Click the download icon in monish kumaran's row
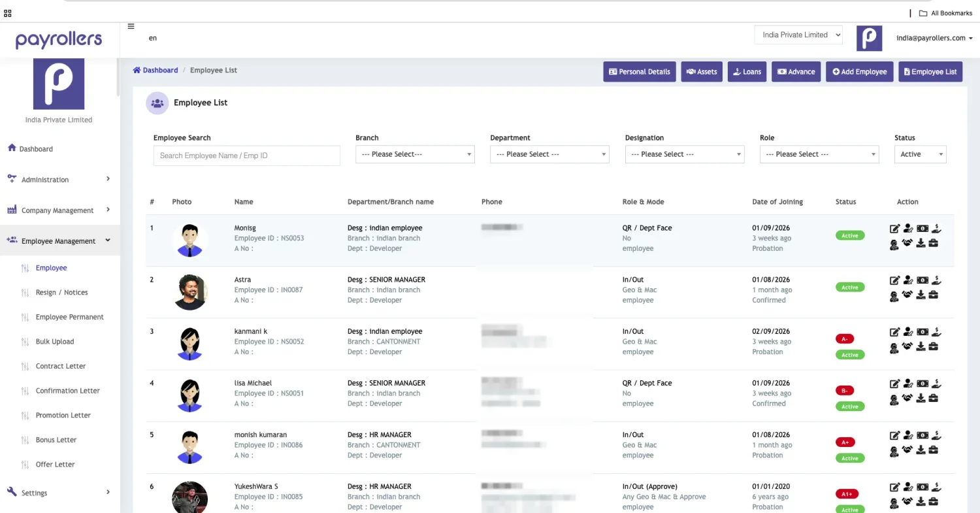The image size is (980, 513). click(x=921, y=450)
